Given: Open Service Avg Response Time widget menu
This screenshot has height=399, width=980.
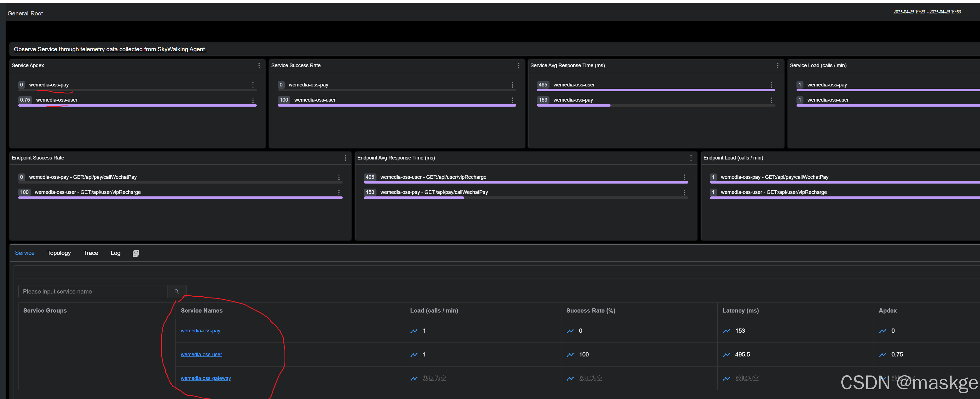Looking at the screenshot, I should point(777,66).
